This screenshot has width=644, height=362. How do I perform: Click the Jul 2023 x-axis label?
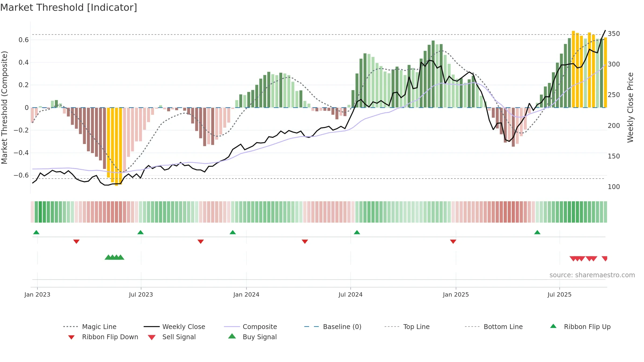tap(141, 294)
